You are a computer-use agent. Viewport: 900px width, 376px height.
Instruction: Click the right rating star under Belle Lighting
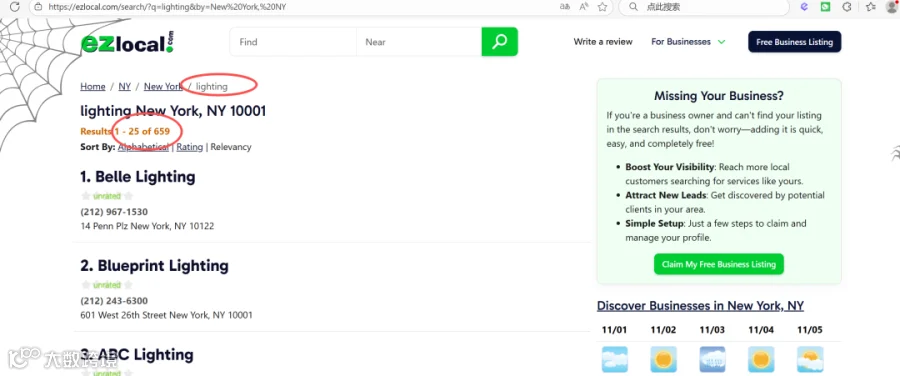click(x=128, y=196)
